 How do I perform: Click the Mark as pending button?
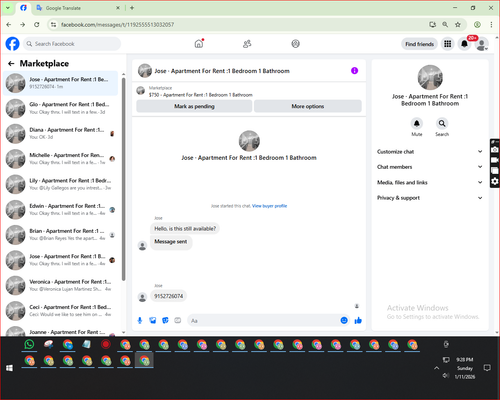[194, 106]
